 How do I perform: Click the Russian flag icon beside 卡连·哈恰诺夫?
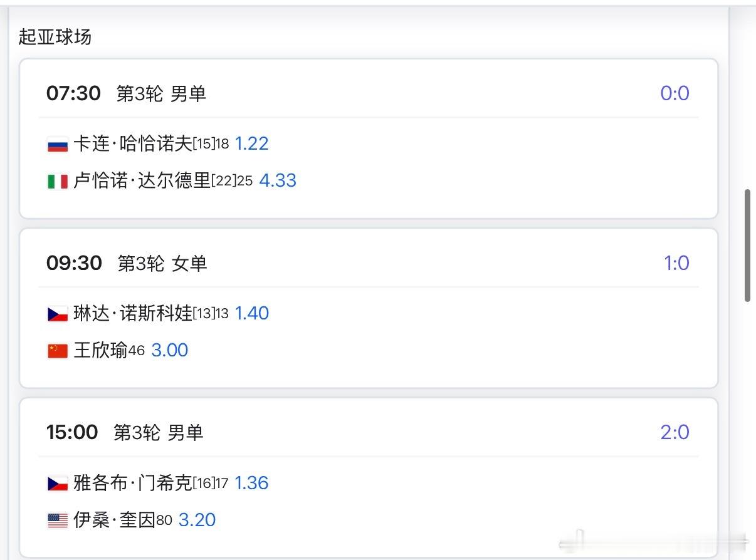pos(58,143)
